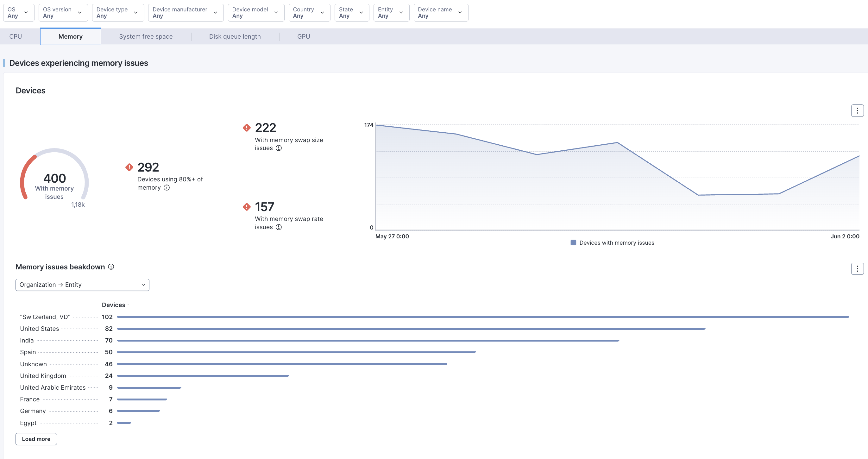Viewport: 868px width, 459px height.
Task: Click red warning icon next to 222
Action: click(247, 128)
